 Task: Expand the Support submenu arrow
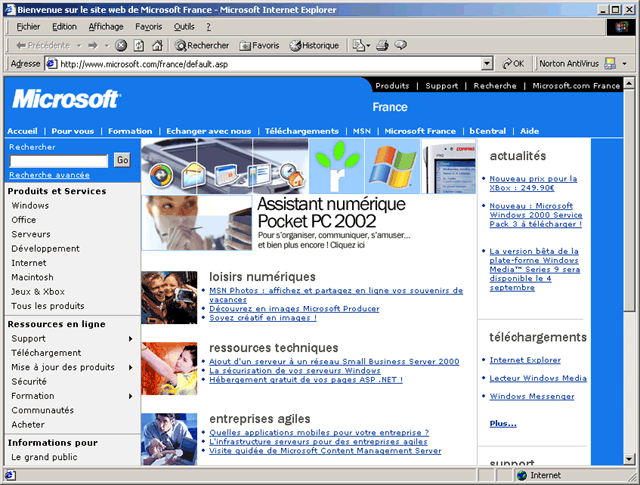click(x=131, y=338)
